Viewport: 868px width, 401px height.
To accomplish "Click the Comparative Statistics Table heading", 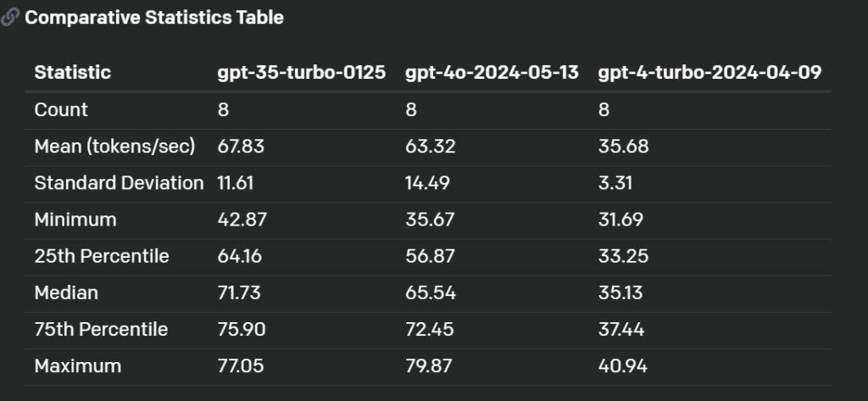I will [x=153, y=18].
